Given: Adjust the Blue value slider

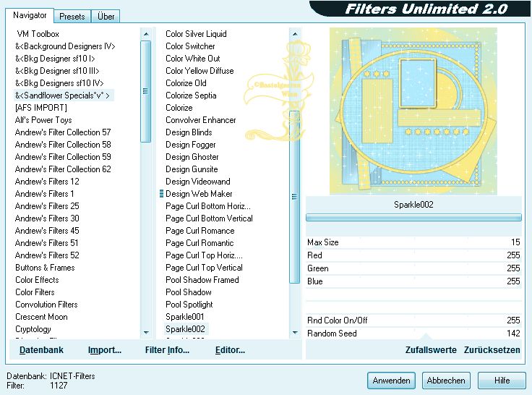Looking at the screenshot, I should (x=413, y=281).
